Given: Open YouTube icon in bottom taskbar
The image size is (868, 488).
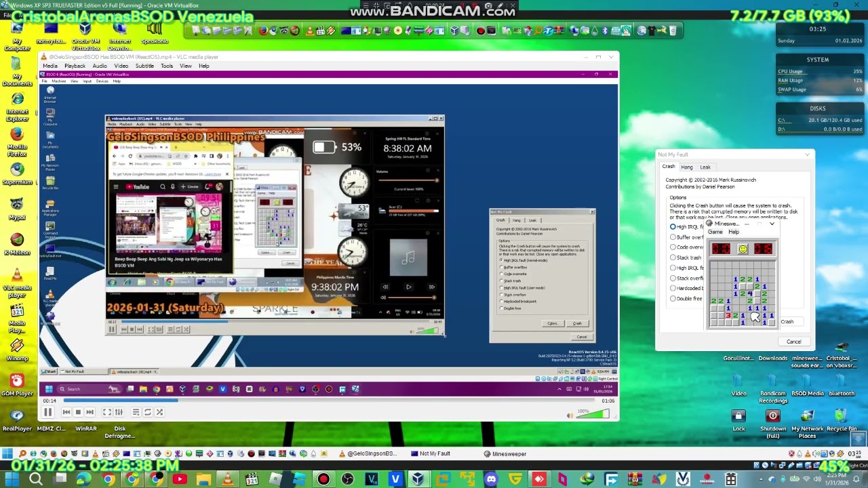Looking at the screenshot, I should tap(180, 480).
